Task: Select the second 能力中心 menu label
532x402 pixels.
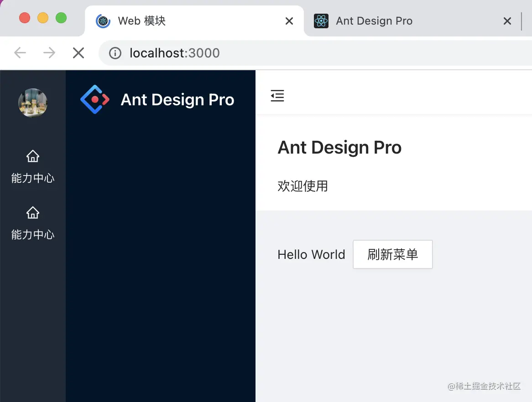Action: (33, 235)
